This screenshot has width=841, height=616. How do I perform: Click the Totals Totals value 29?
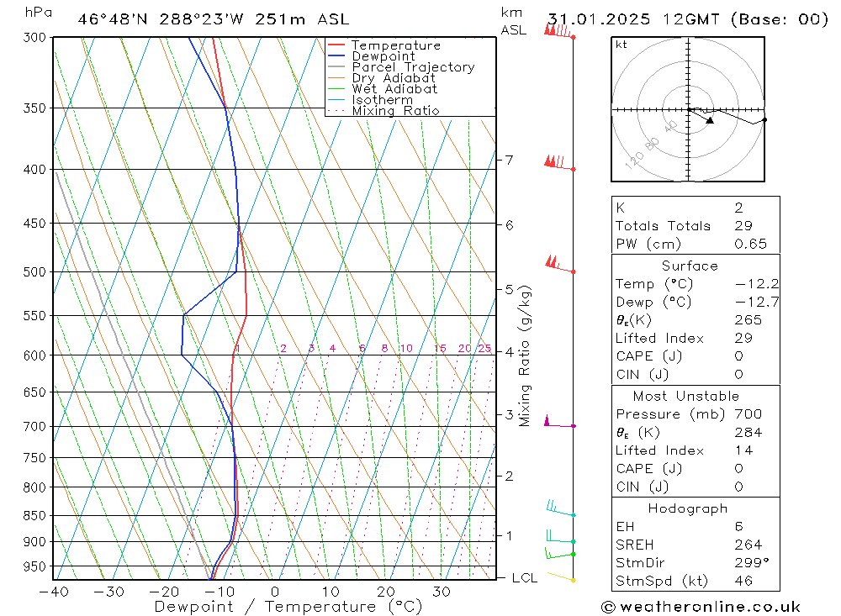[x=743, y=226]
